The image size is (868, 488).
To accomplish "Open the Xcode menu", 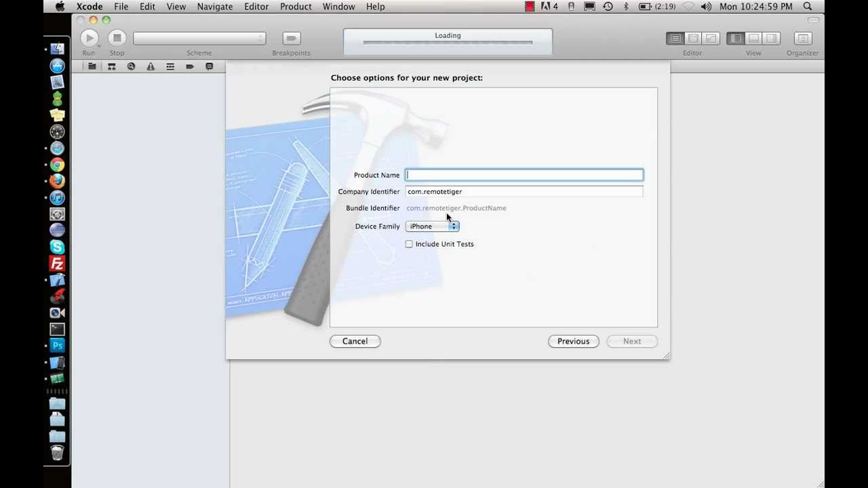I will 90,7.
